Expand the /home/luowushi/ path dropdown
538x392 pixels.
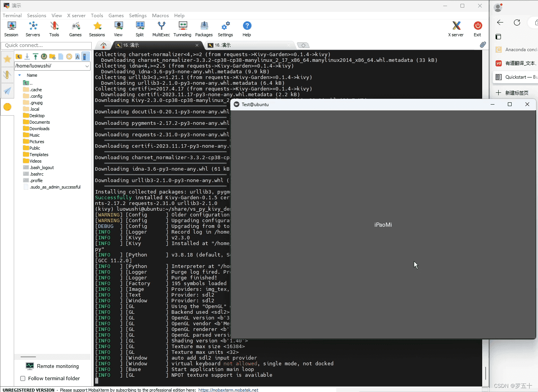coord(87,66)
